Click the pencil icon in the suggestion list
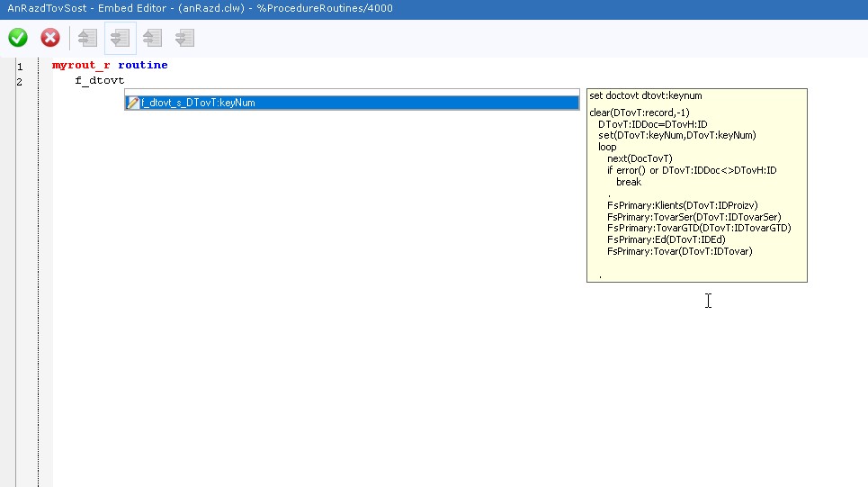The height and width of the screenshot is (487, 868). click(x=133, y=103)
